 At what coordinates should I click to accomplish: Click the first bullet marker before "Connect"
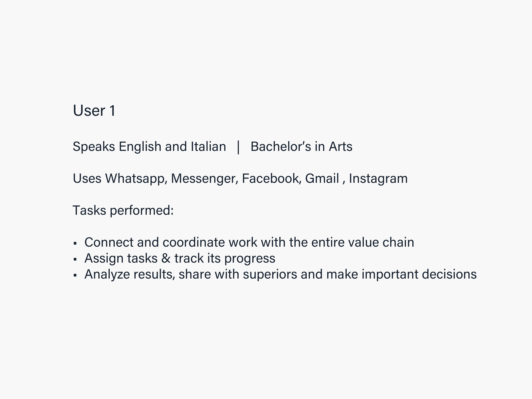[75, 243]
